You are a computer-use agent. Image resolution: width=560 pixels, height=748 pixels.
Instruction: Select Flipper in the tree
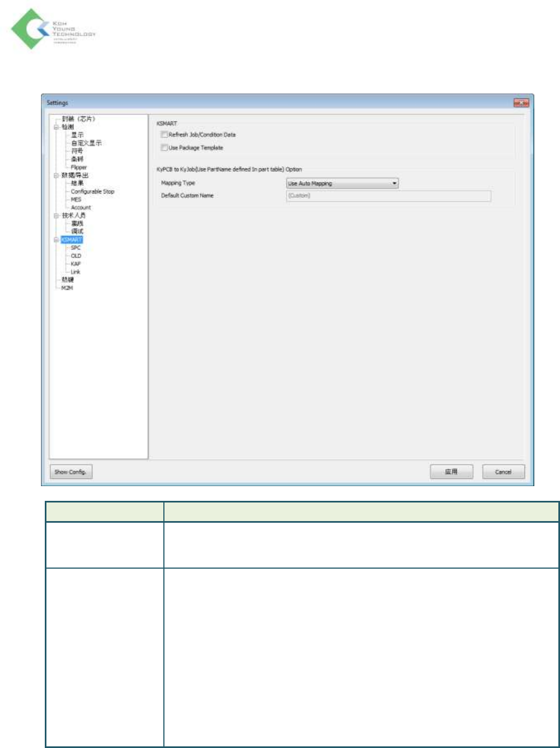coord(79,167)
